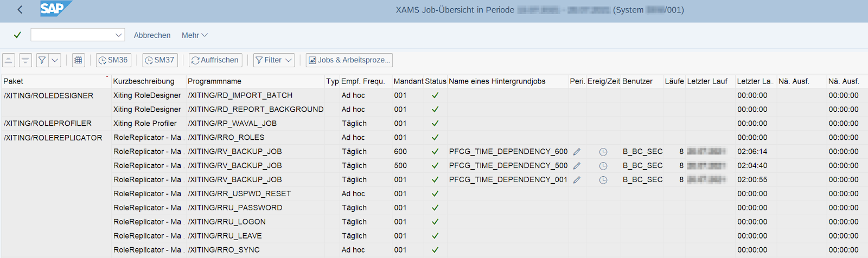Screen dimensions: 868x258
Task: Click the Letzter Lauf column header
Action: coord(710,81)
